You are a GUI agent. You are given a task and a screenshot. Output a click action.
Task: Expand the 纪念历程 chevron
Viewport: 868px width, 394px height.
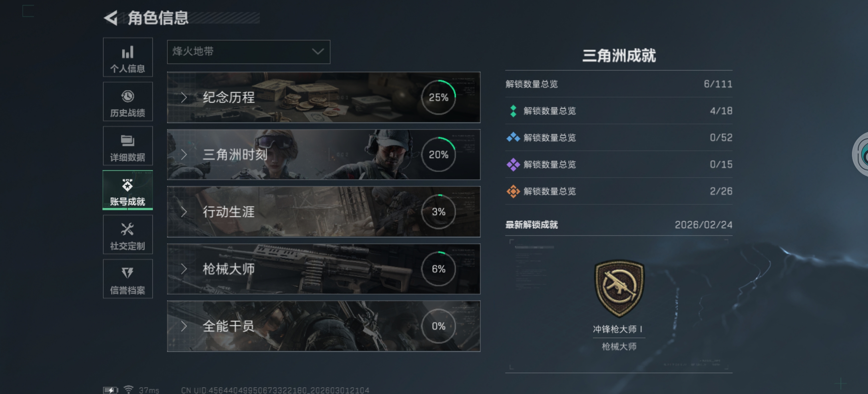click(x=184, y=98)
